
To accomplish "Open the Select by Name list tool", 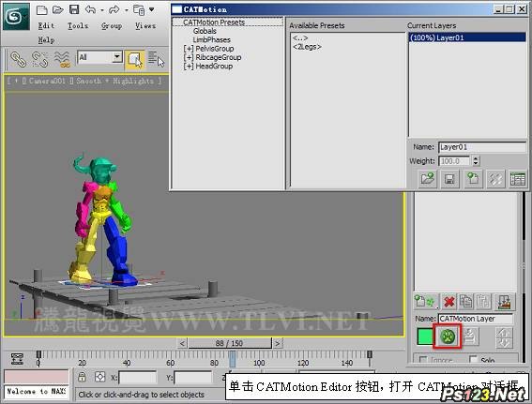I will point(156,60).
